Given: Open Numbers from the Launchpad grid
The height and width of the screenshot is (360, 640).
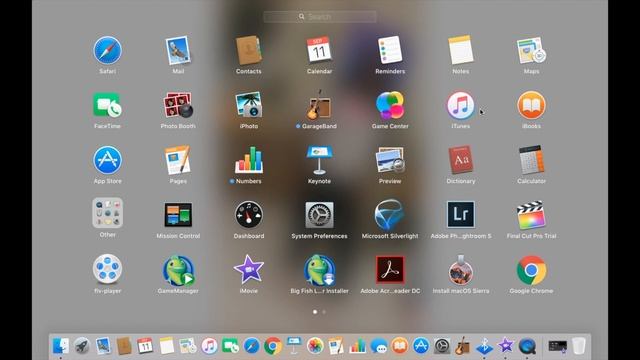Looking at the screenshot, I should coord(249,160).
